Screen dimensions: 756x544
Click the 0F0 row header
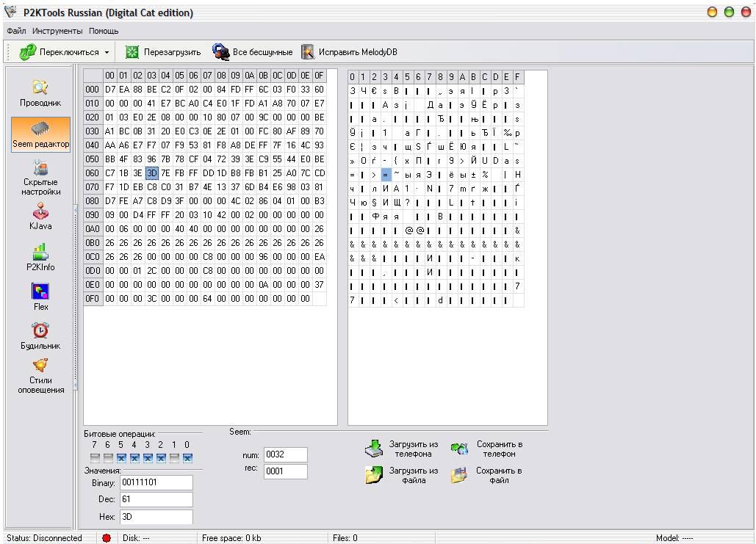coord(92,299)
